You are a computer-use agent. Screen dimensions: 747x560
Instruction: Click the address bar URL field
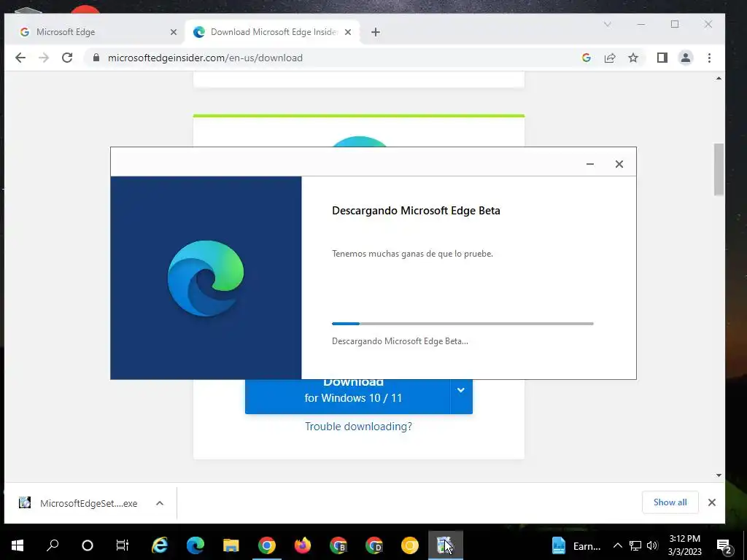tap(333, 58)
